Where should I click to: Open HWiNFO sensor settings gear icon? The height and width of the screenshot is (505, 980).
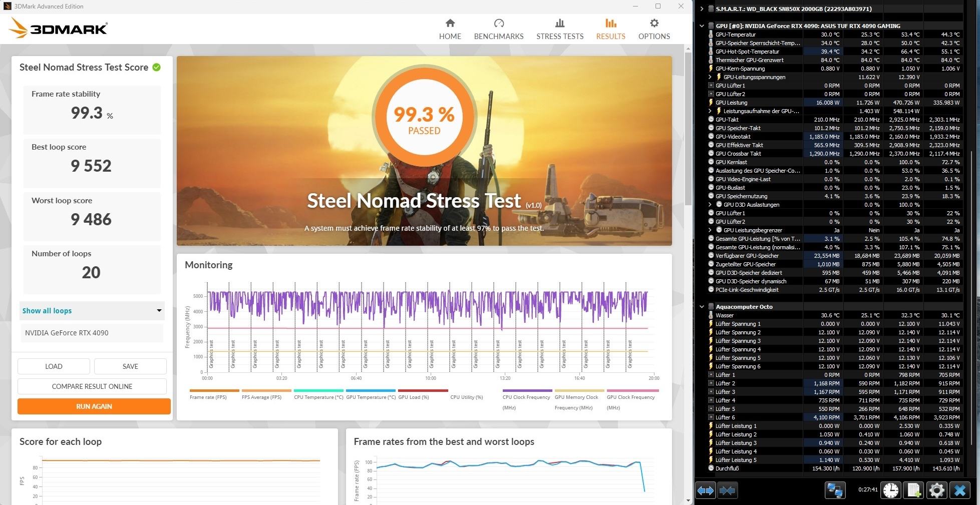pos(937,490)
